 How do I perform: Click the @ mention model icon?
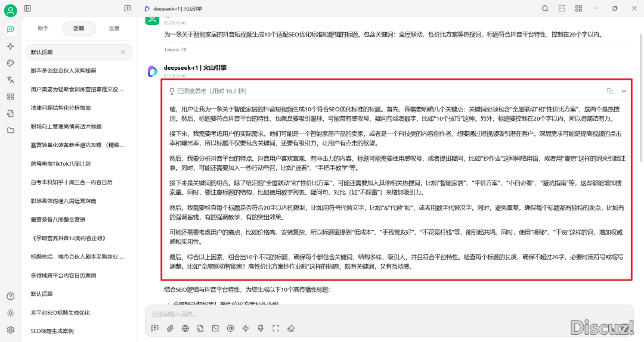(x=230, y=328)
